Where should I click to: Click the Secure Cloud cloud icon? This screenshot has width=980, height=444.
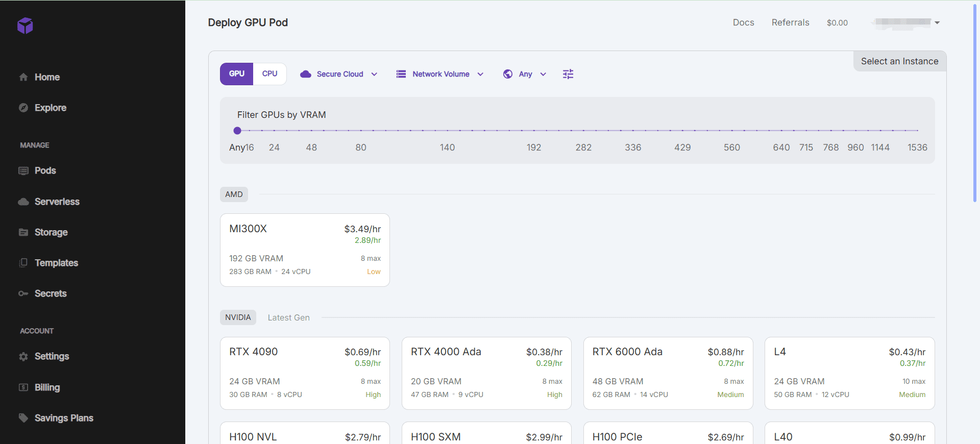(306, 74)
